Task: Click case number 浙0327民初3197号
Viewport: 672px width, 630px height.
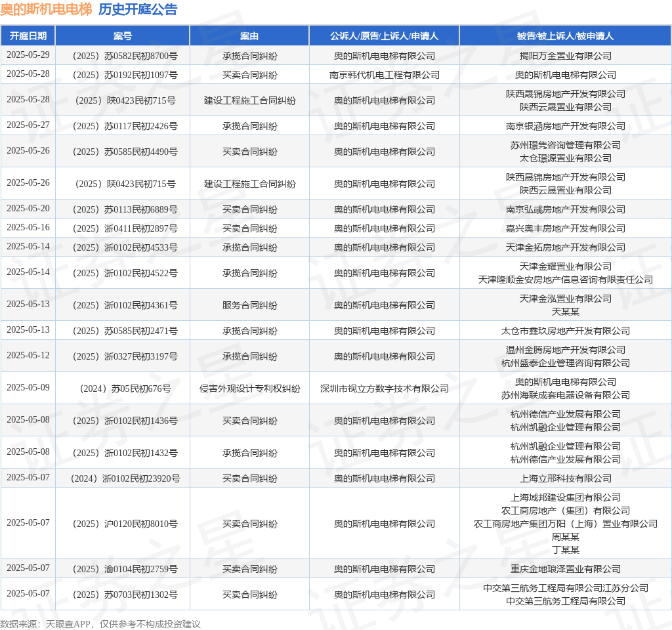Action: (125, 356)
